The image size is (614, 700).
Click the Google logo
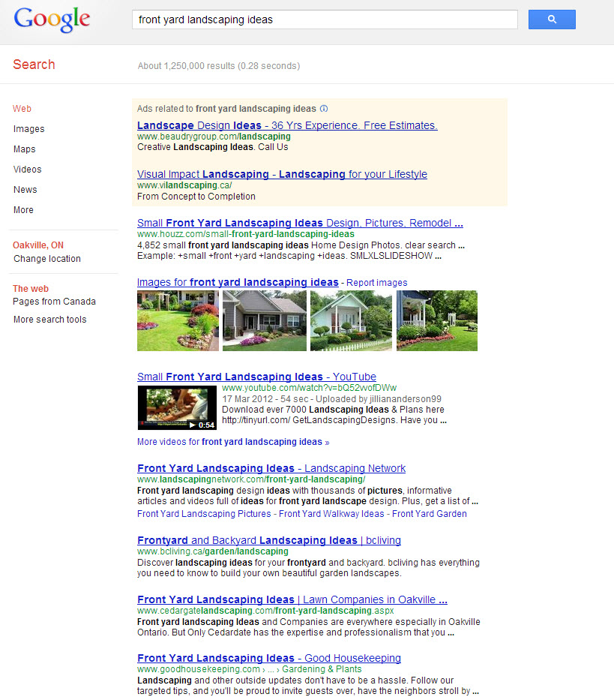click(52, 20)
